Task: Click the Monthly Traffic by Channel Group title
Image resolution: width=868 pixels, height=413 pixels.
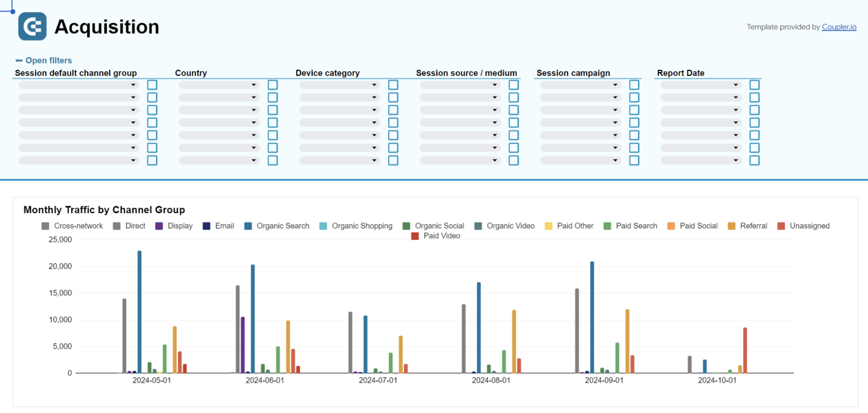Action: tap(104, 210)
